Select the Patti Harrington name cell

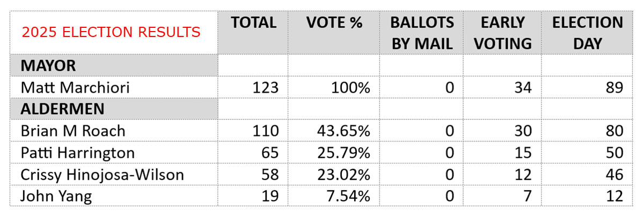pyautogui.click(x=77, y=153)
